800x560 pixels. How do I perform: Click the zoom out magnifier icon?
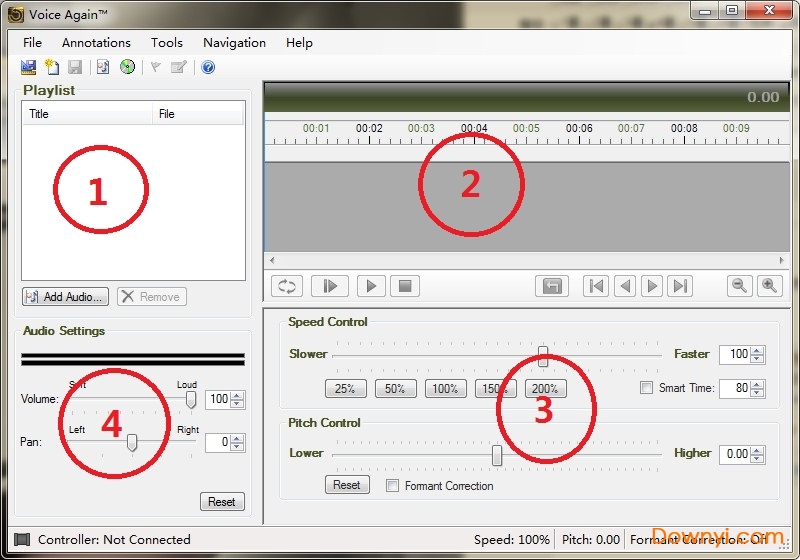click(739, 286)
